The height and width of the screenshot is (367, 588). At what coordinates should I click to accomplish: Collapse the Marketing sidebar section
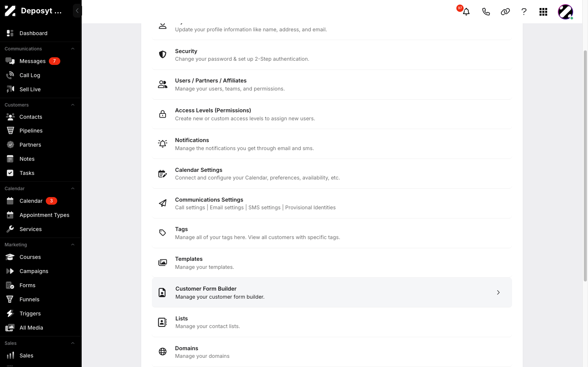click(x=72, y=245)
